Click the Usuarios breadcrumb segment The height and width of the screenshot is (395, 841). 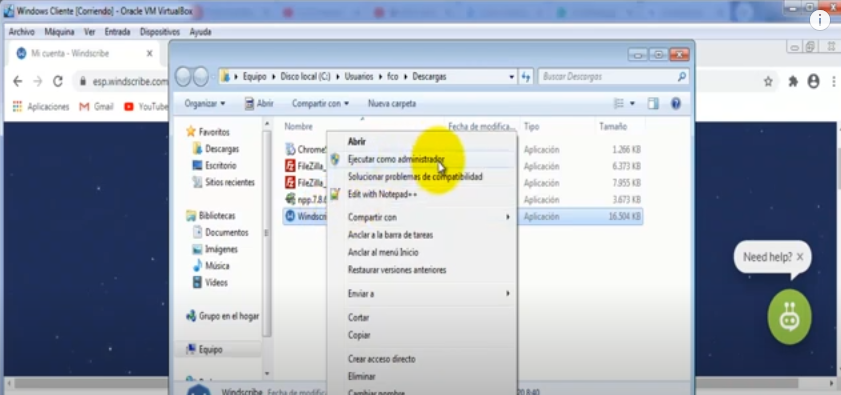pyautogui.click(x=359, y=77)
